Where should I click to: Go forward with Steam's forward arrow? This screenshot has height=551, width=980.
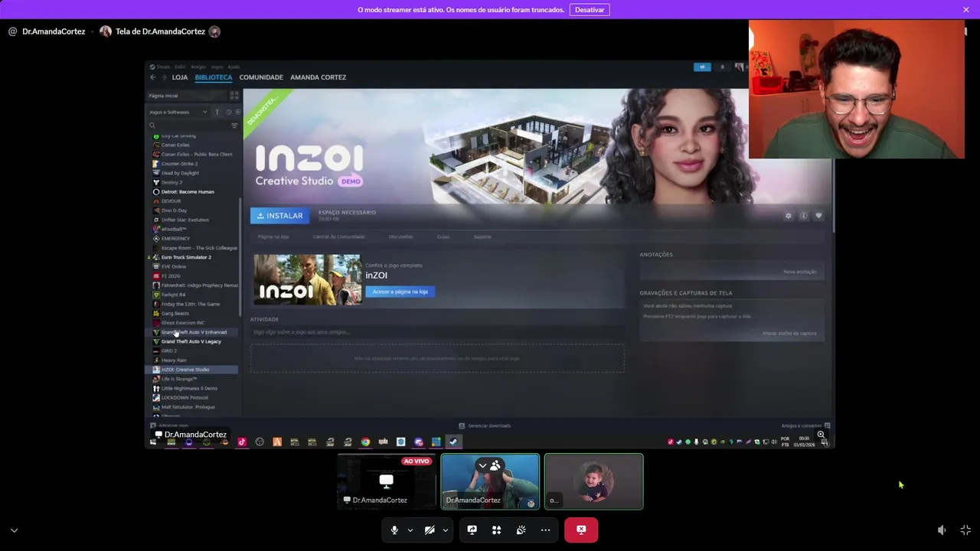click(163, 77)
